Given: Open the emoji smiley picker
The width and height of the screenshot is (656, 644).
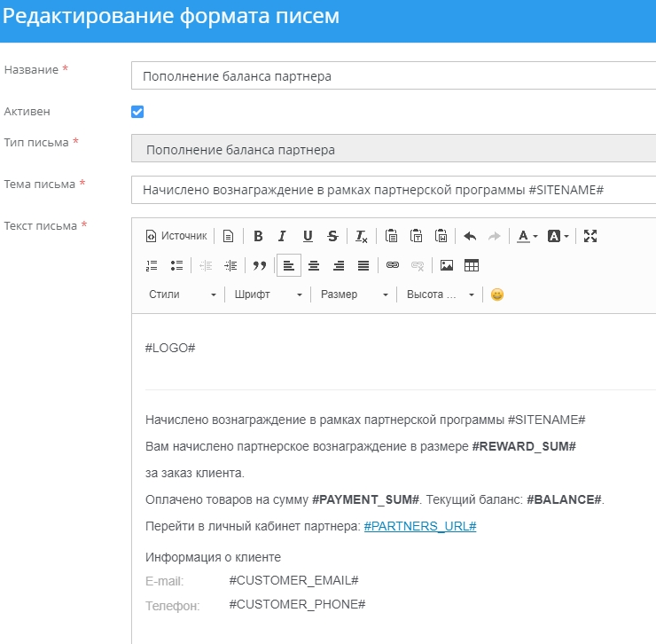Looking at the screenshot, I should click(x=497, y=295).
